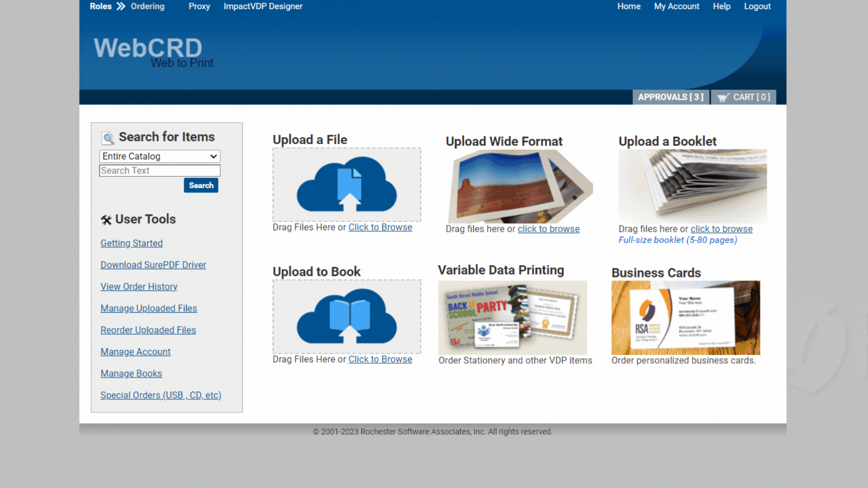Click the Special Orders (USB, CD, etc) link
Image resolution: width=868 pixels, height=488 pixels.
point(161,395)
